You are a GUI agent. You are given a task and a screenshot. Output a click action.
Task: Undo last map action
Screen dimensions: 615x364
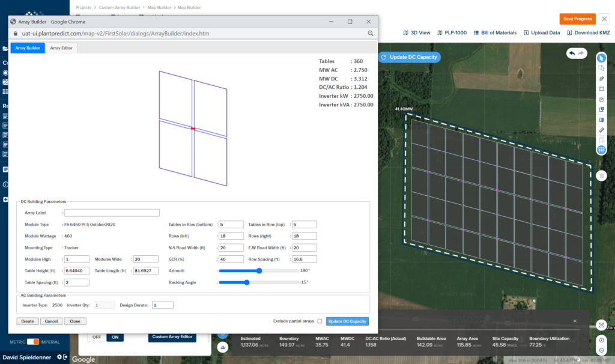click(572, 53)
